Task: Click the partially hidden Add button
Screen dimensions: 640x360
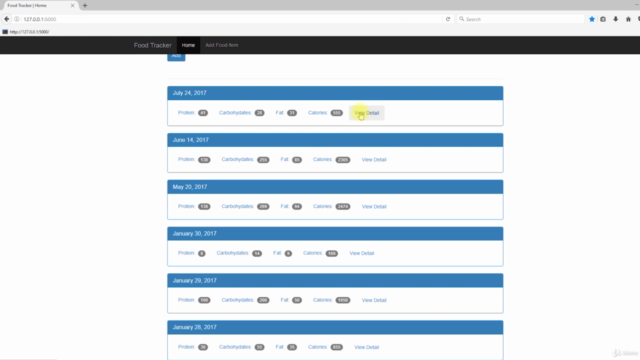Action: (176, 57)
